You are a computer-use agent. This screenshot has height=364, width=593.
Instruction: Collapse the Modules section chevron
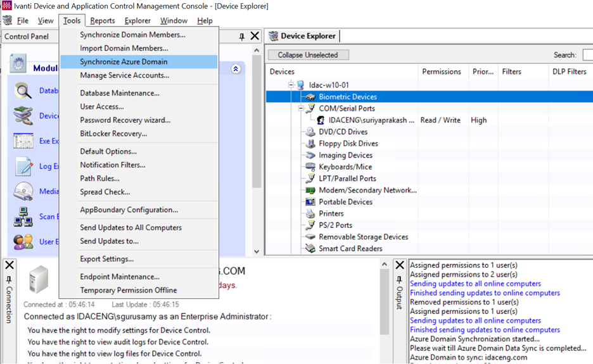236,69
